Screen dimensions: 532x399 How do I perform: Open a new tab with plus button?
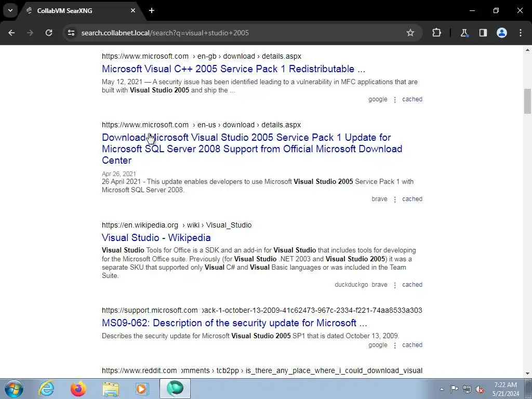152,10
